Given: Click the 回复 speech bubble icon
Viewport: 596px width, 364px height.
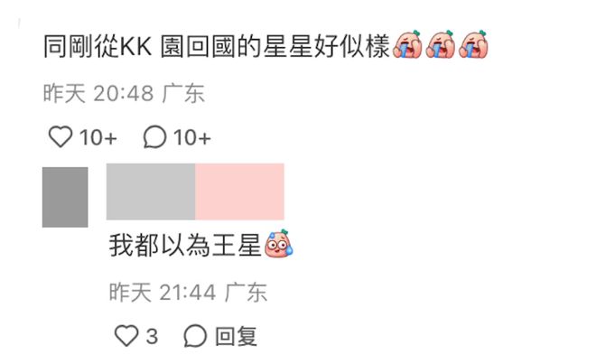Looking at the screenshot, I should click(195, 335).
